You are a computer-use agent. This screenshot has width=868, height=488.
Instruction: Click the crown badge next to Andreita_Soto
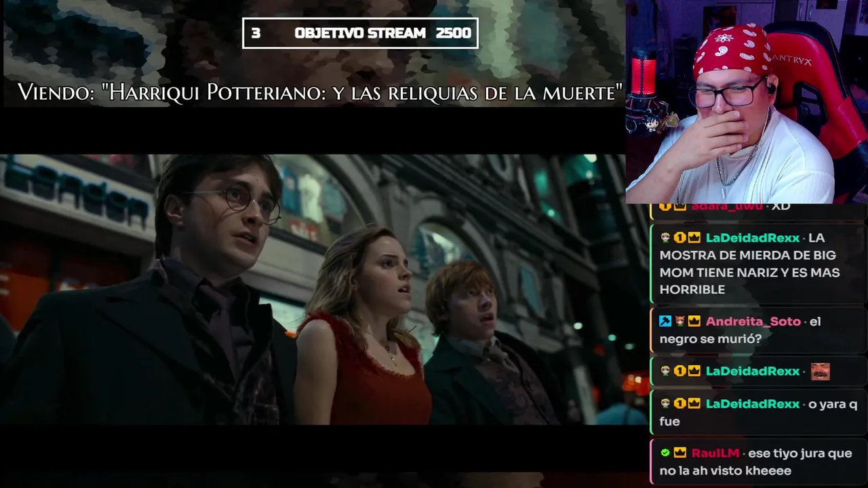[694, 321]
